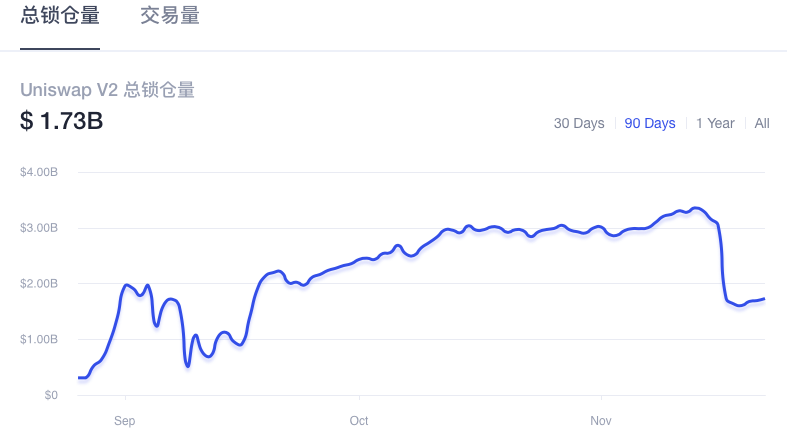Viewport: 787px width, 431px height.
Task: Select the 90 Days time range
Action: point(649,123)
